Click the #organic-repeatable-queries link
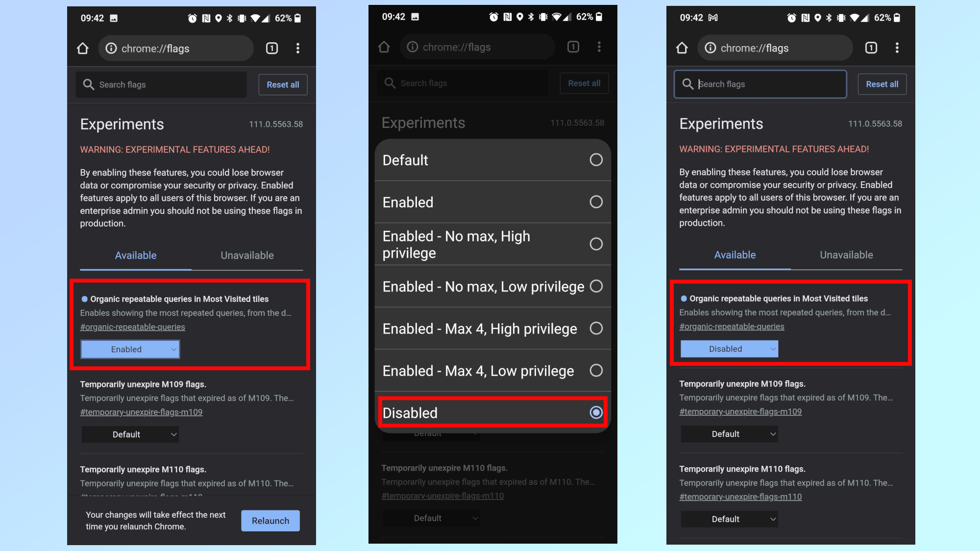This screenshot has height=551, width=980. click(133, 326)
